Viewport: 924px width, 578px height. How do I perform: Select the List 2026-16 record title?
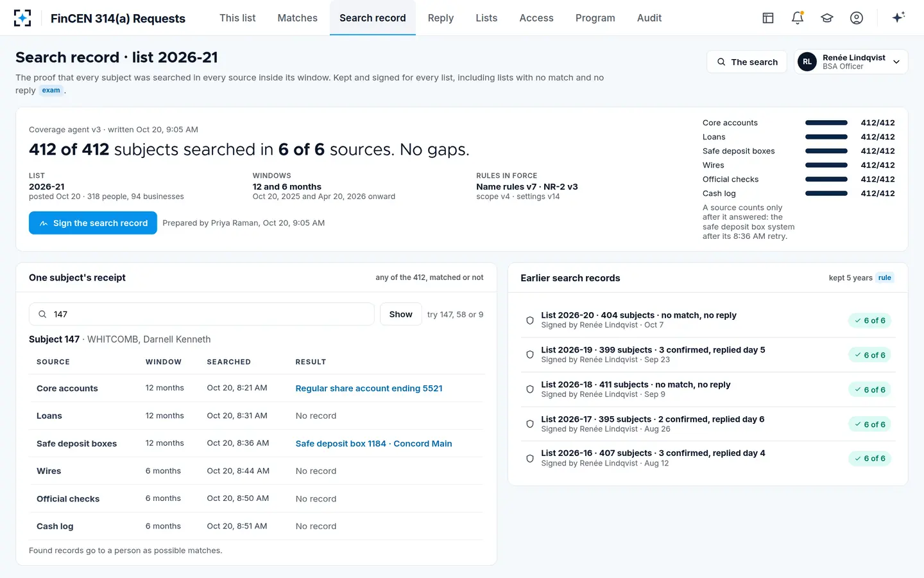coord(653,453)
